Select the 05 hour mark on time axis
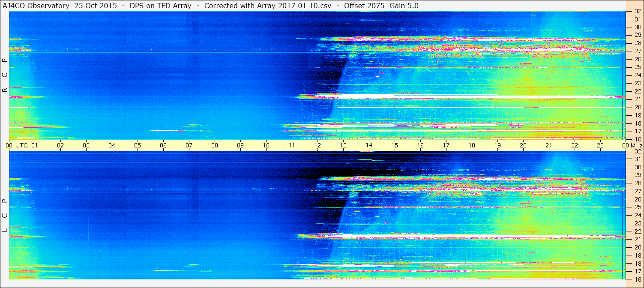The width and height of the screenshot is (644, 288). (138, 145)
